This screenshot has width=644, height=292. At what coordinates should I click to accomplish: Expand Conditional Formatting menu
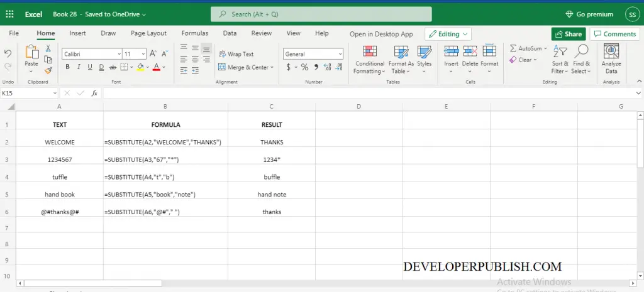[370, 60]
